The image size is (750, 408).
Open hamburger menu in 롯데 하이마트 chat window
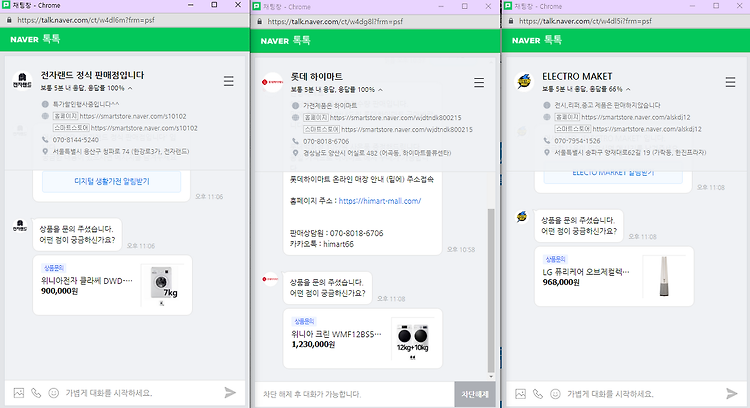click(x=479, y=82)
